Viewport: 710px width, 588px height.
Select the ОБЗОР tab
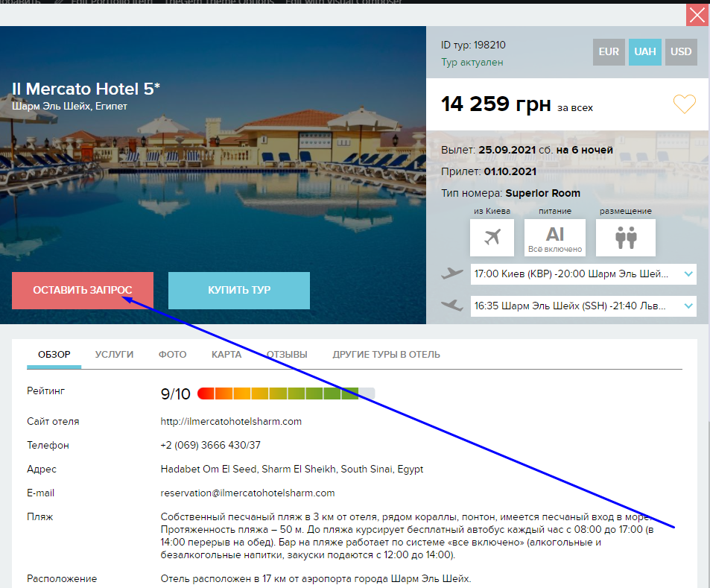[x=54, y=354]
